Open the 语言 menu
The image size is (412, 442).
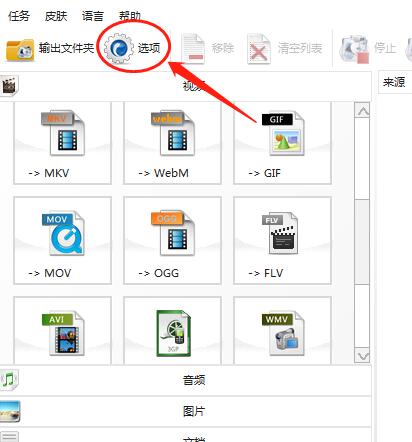tap(93, 16)
